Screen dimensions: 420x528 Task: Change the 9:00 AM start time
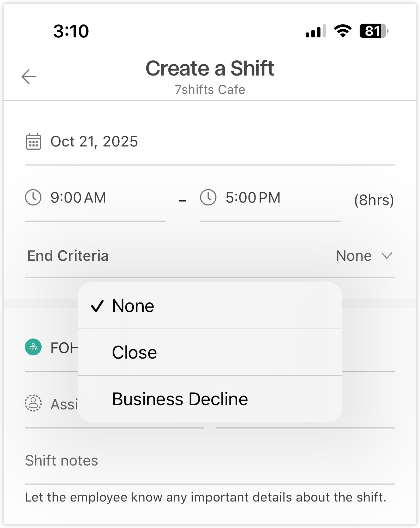78,198
